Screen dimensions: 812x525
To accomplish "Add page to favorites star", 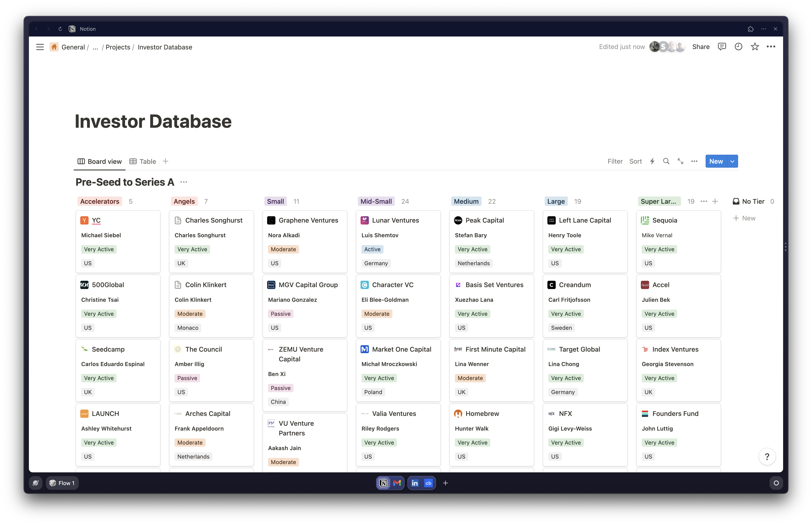I will coord(755,47).
